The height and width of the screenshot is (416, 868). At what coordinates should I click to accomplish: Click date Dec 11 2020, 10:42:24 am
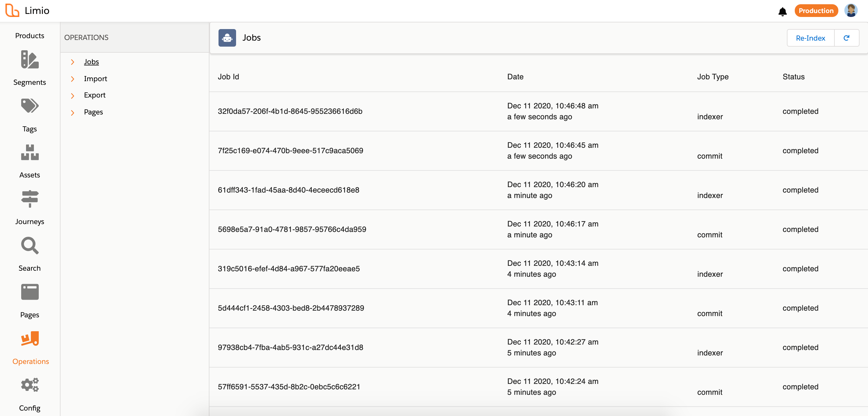(x=553, y=381)
